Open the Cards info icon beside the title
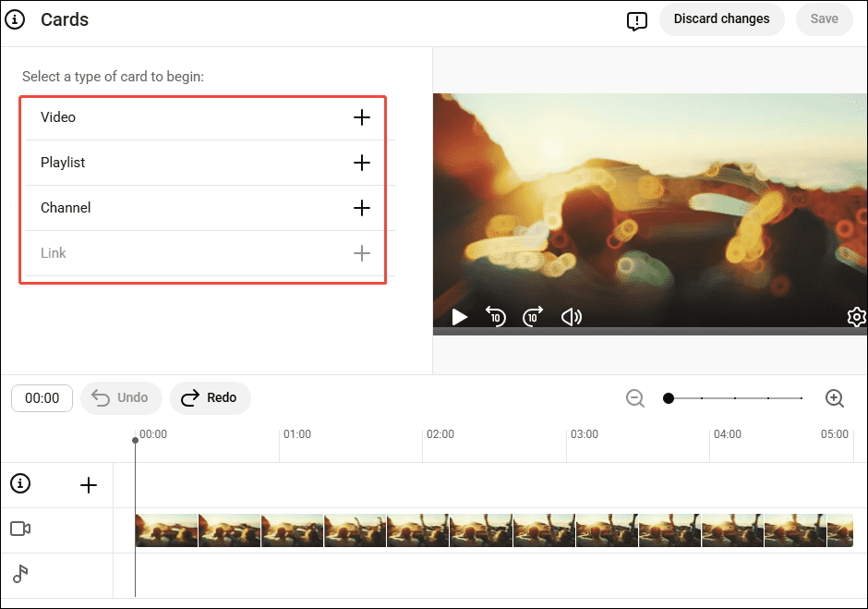 point(15,19)
